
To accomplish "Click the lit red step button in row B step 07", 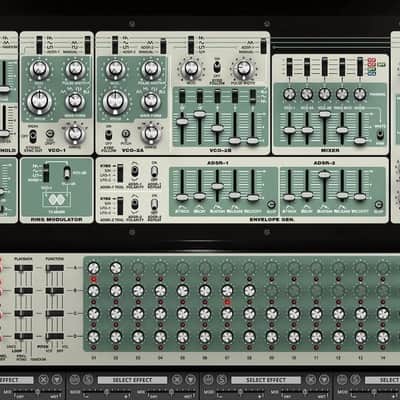I will [x=227, y=302].
